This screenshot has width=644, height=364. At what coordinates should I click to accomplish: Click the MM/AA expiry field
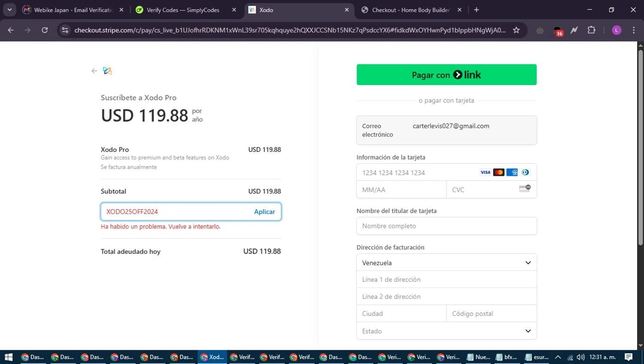coord(401,190)
